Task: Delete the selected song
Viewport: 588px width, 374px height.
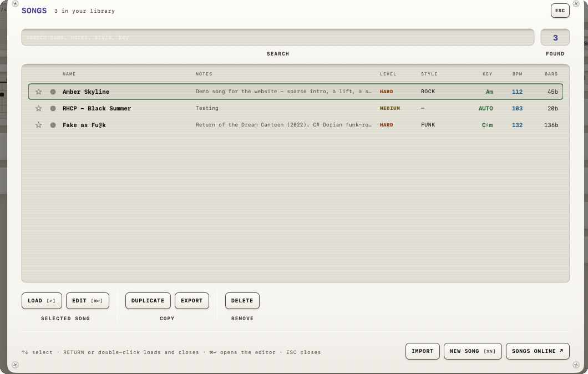Action: point(242,301)
